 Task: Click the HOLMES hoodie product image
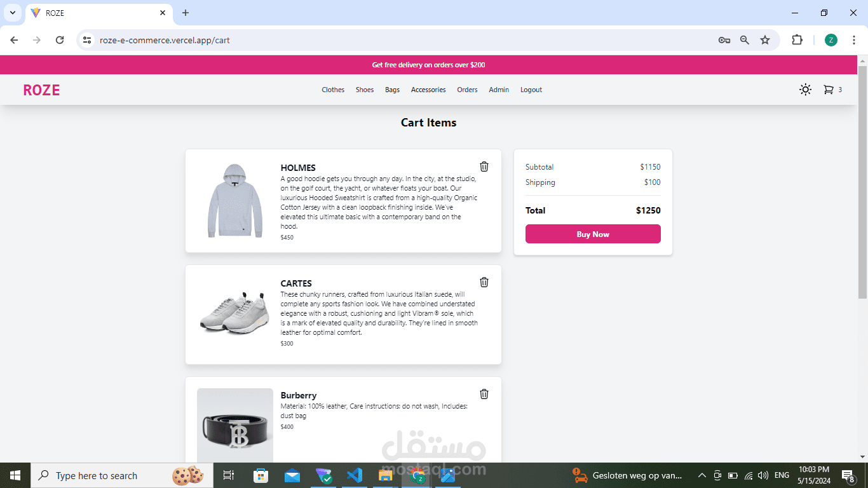click(235, 201)
